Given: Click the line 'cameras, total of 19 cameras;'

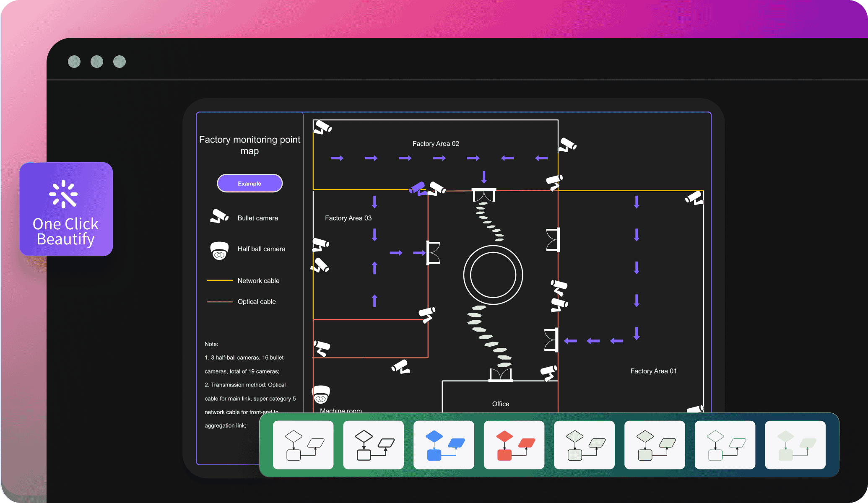Looking at the screenshot, I should [242, 371].
